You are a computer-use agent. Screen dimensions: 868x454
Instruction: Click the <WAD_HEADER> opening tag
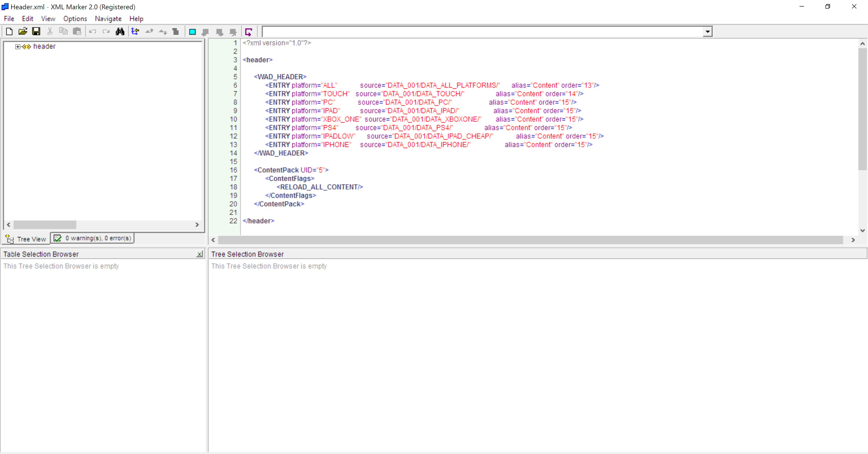(280, 77)
